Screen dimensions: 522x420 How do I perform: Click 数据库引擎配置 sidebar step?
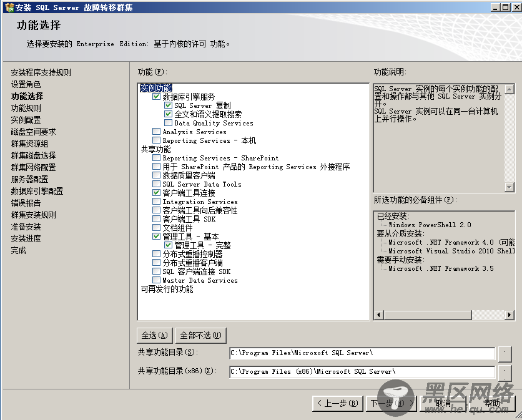point(37,191)
